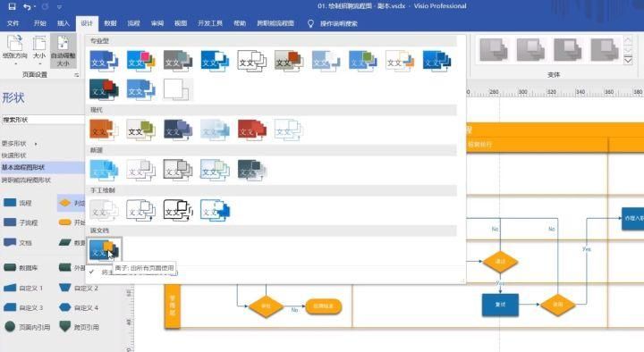This screenshot has width=644, height=352.
Task: Choose the orange theme under 现代
Action: [104, 130]
